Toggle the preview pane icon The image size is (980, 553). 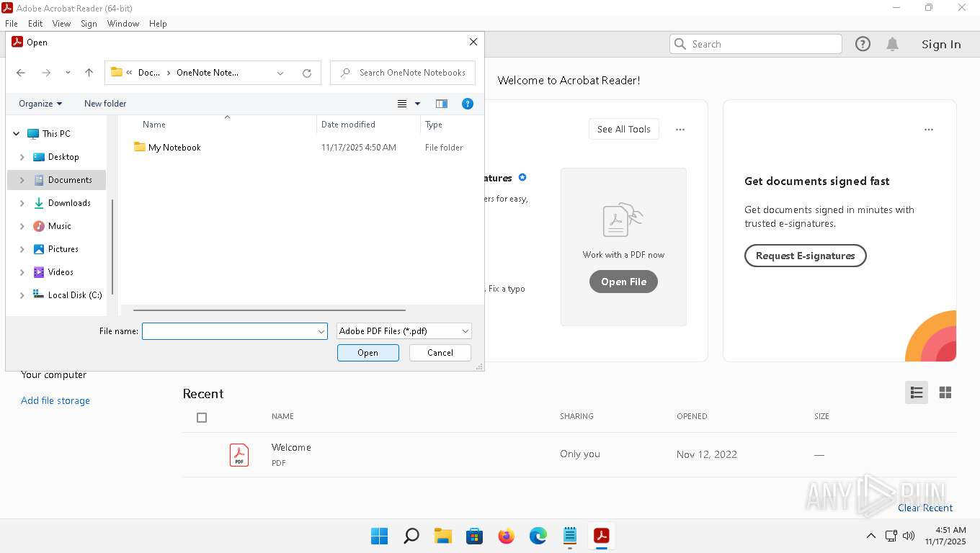click(x=442, y=104)
